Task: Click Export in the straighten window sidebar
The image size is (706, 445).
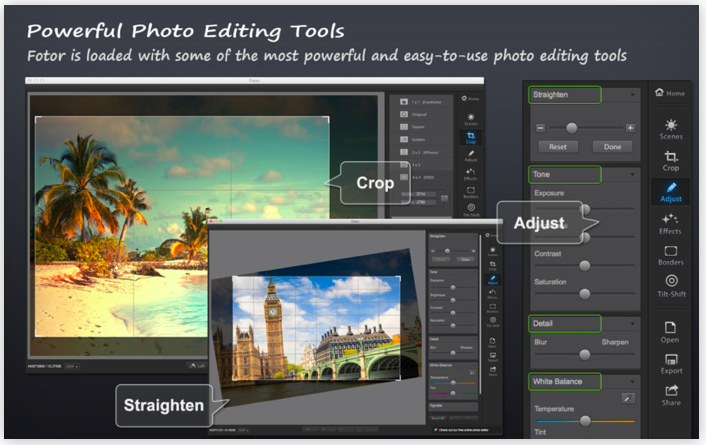Action: pyautogui.click(x=493, y=357)
